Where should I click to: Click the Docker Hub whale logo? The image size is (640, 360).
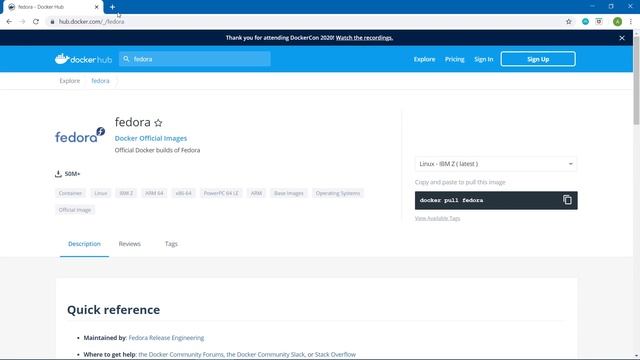83,59
